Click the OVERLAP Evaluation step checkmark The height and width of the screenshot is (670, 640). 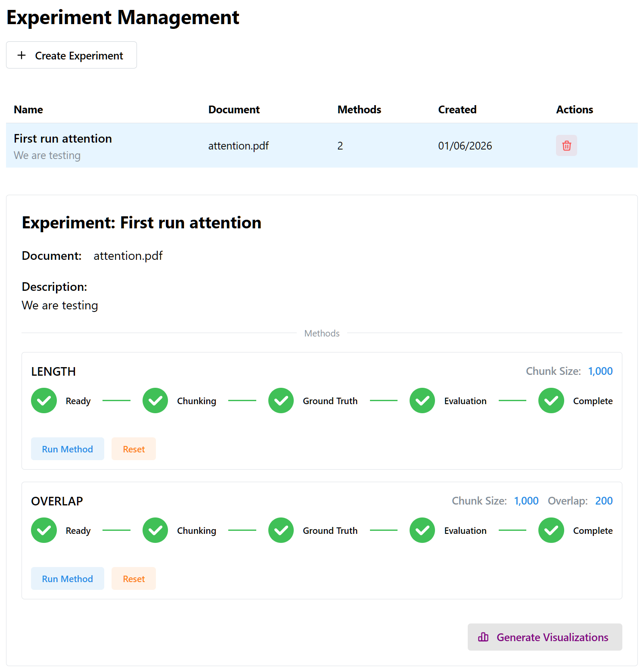tap(422, 530)
